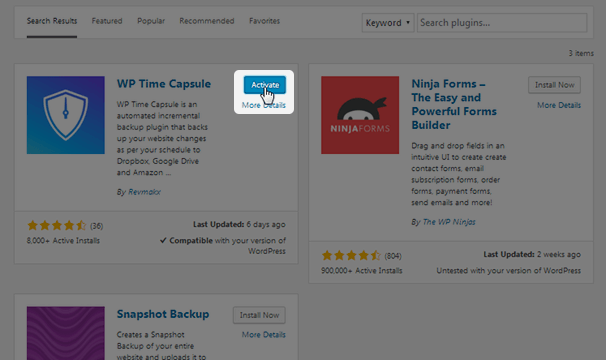Click the '3 items' count text

[581, 53]
